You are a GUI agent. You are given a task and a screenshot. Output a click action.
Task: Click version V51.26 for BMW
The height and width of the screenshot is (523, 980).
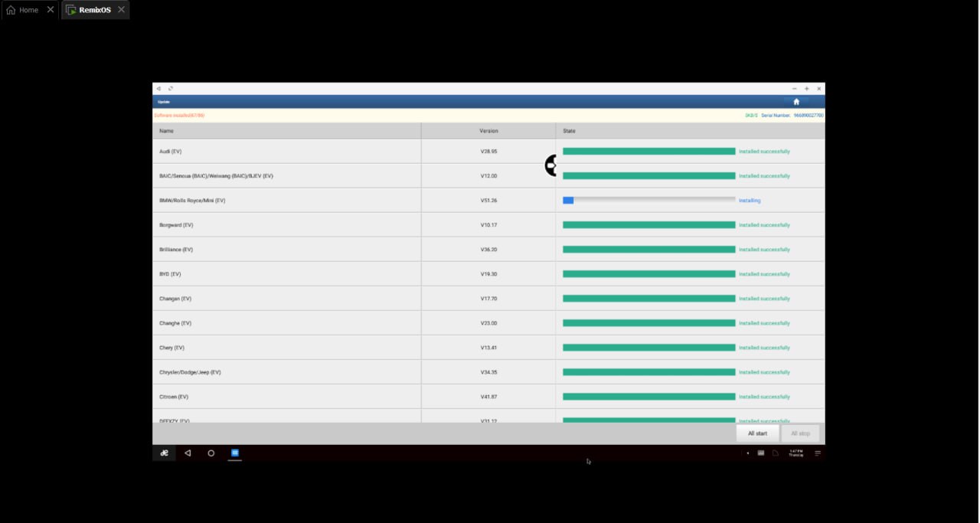coord(488,201)
